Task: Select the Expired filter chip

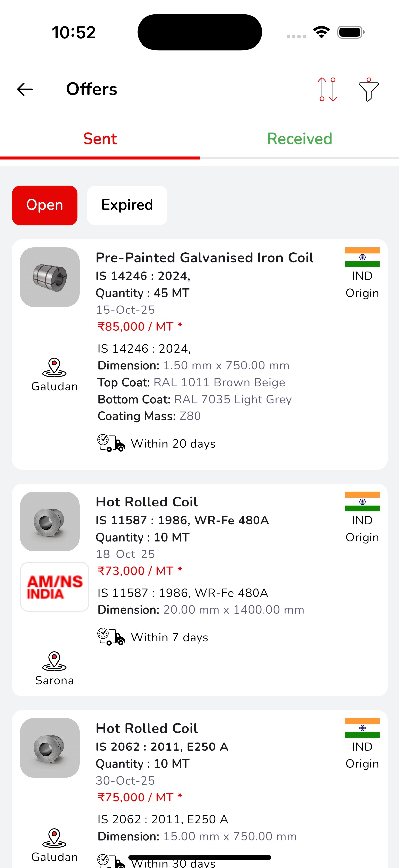Action: (127, 205)
